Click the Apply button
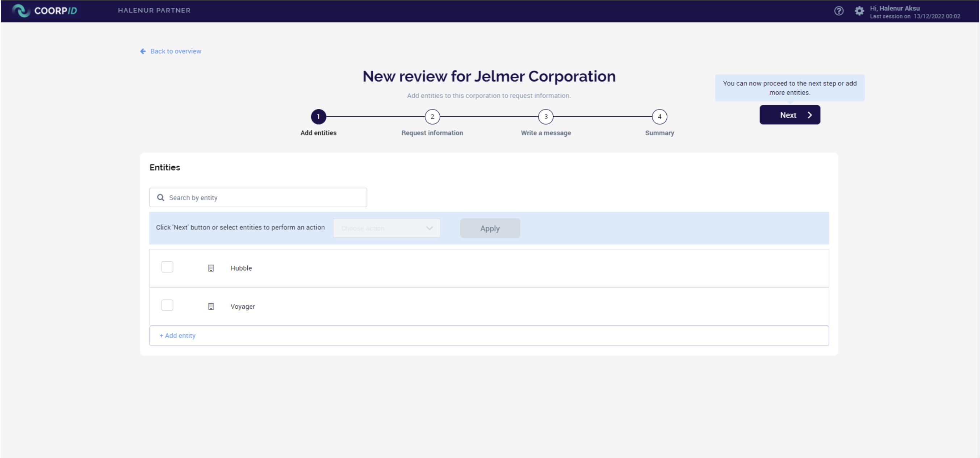This screenshot has height=458, width=980. [490, 228]
